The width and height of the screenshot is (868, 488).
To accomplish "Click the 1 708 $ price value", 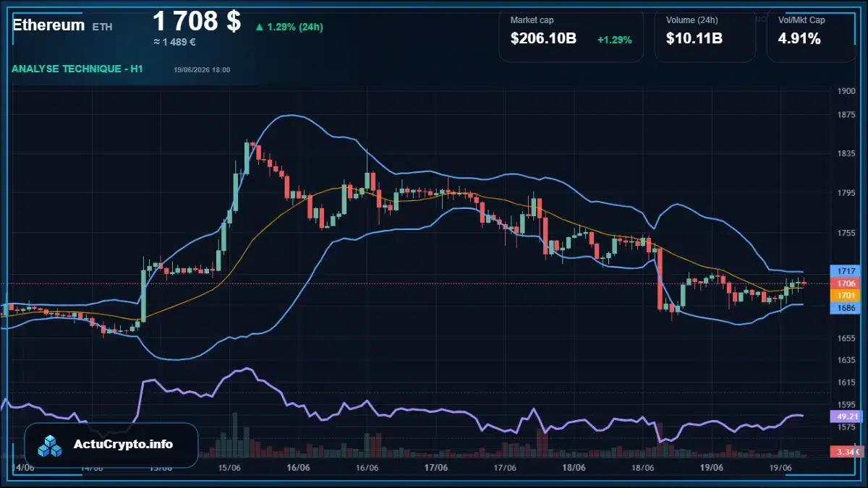I will point(197,21).
